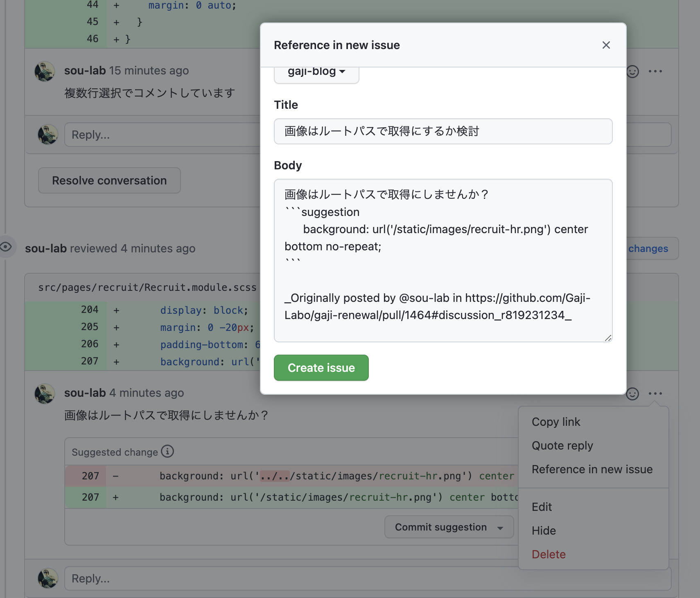Click the issue Title input field
The width and height of the screenshot is (700, 598).
coord(443,131)
